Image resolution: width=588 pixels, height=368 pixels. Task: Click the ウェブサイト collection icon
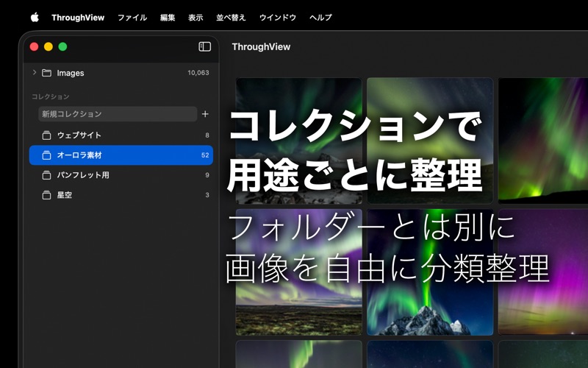[46, 135]
